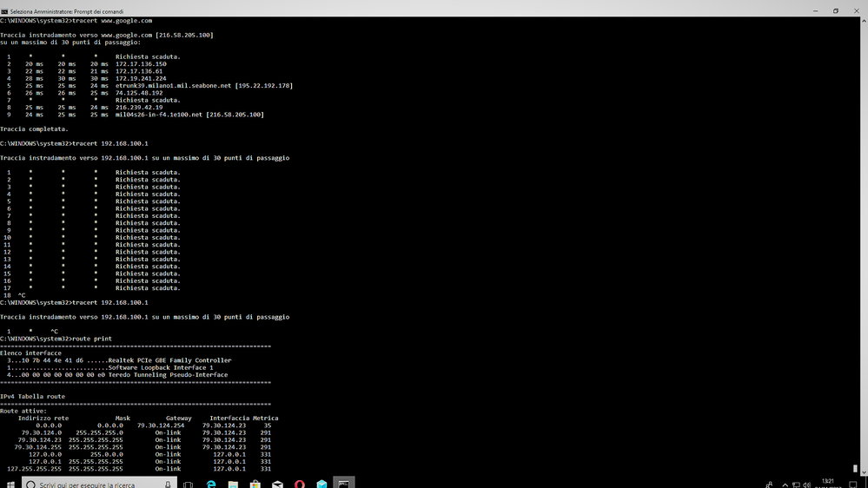Click the 'Gateway' column header

pyautogui.click(x=179, y=419)
